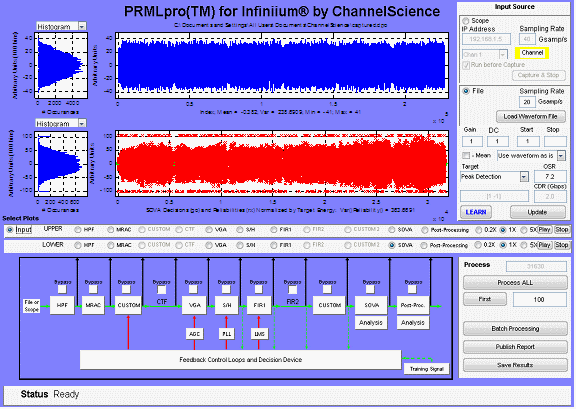Open the Post-Proc. block in the diagram

[413, 305]
